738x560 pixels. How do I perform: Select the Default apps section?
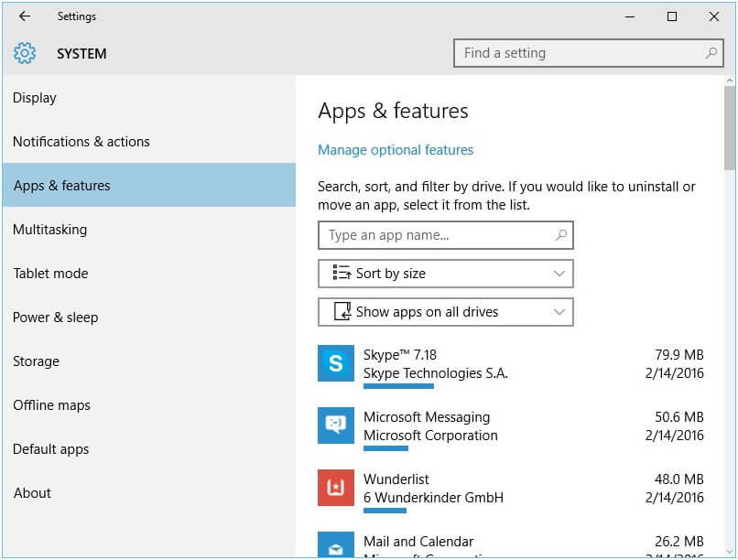pos(50,449)
